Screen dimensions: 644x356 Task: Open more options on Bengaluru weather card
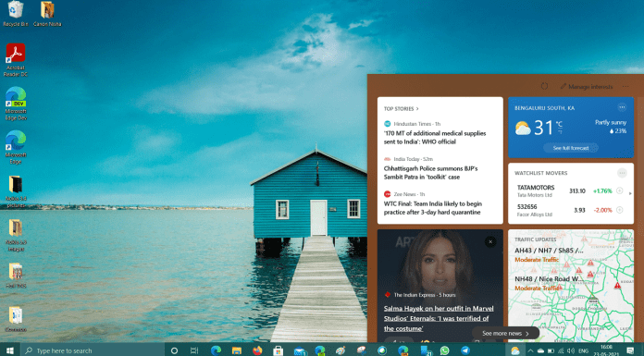[x=622, y=107]
